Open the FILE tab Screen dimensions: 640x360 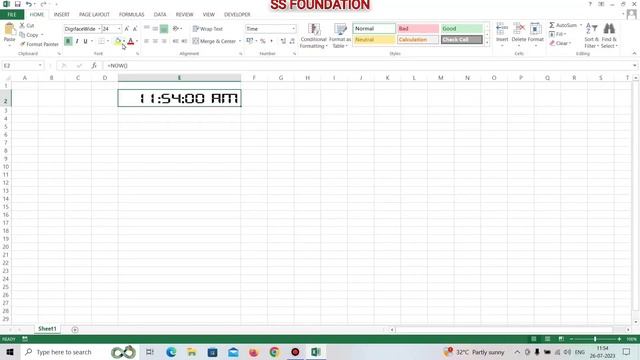pyautogui.click(x=12, y=15)
